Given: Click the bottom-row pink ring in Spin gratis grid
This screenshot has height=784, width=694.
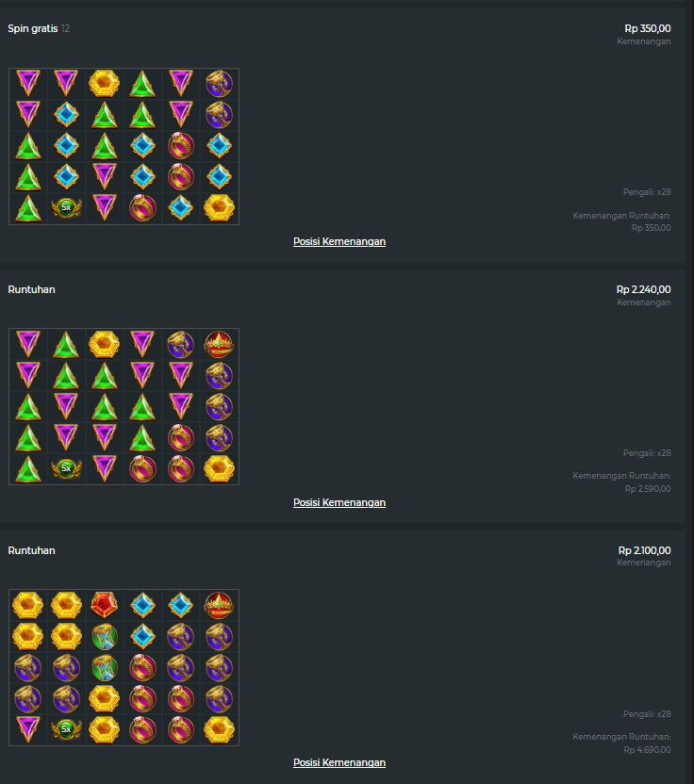Looking at the screenshot, I should click(142, 207).
